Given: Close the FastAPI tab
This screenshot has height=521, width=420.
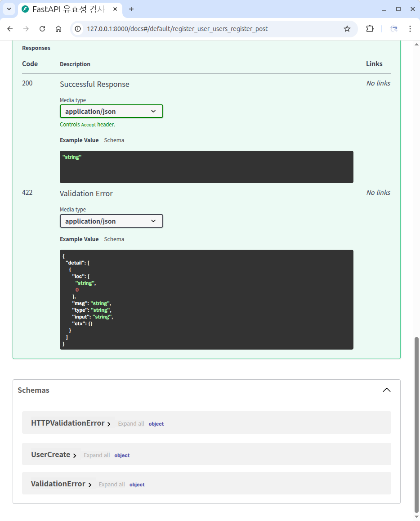Looking at the screenshot, I should (x=115, y=9).
